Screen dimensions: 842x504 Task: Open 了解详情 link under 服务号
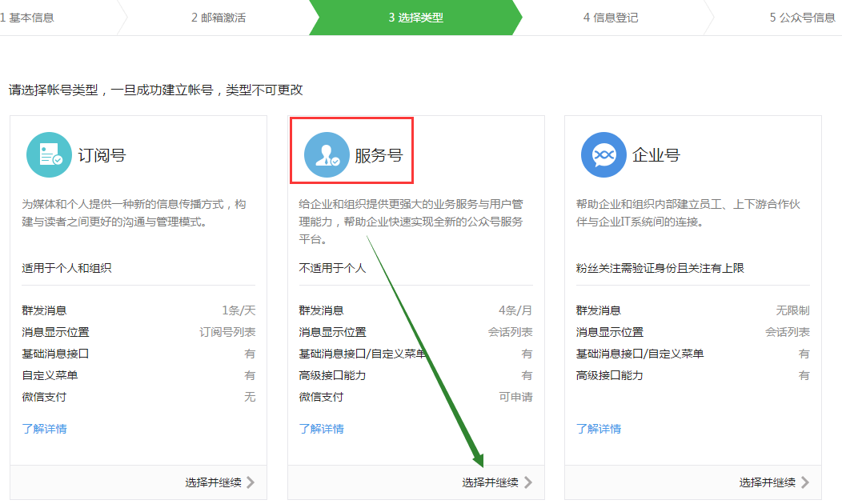pos(321,429)
